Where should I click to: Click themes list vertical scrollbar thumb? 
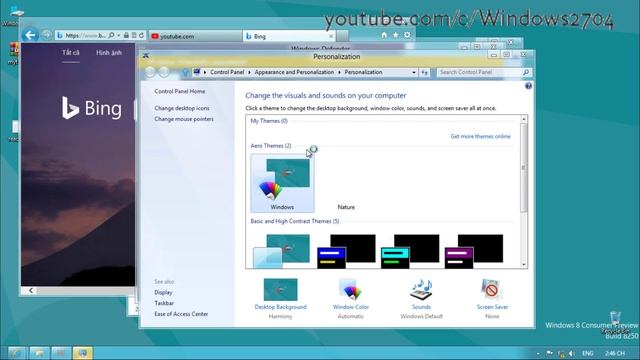point(524,168)
